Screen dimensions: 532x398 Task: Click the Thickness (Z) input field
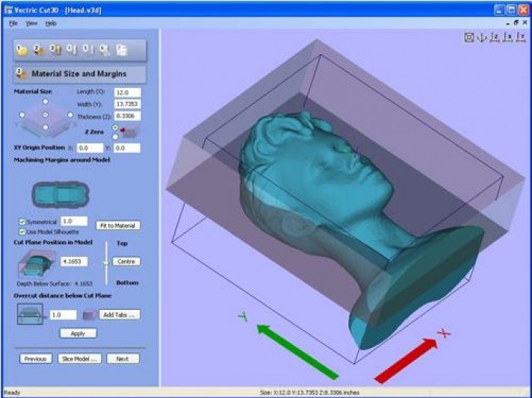tap(128, 116)
